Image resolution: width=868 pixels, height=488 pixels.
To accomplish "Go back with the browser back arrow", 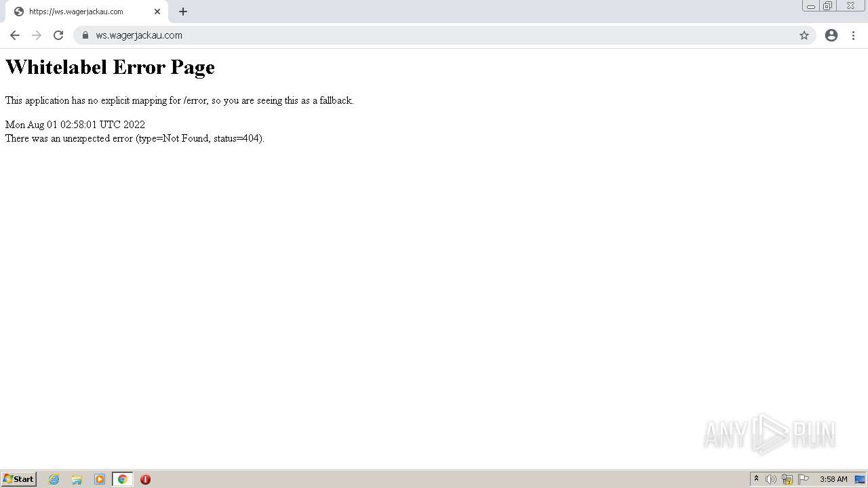I will pos(15,35).
